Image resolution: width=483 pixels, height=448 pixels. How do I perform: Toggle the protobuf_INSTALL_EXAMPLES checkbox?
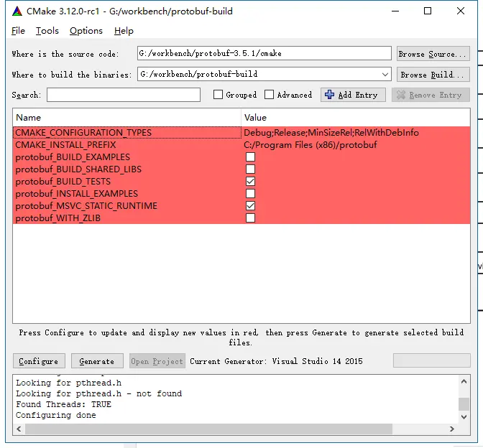click(x=250, y=194)
